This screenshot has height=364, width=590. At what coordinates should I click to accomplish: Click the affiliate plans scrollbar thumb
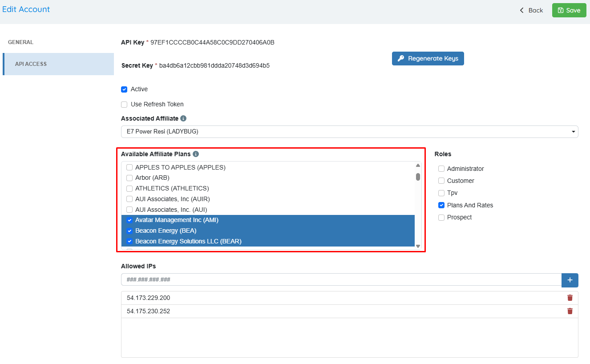[418, 177]
